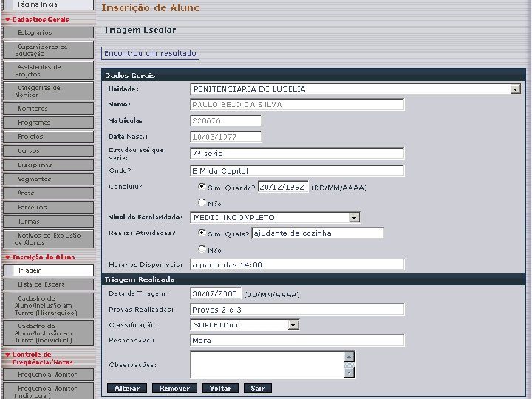The height and width of the screenshot is (399, 532).
Task: Select Sim radio for Concluiu
Action: click(202, 186)
